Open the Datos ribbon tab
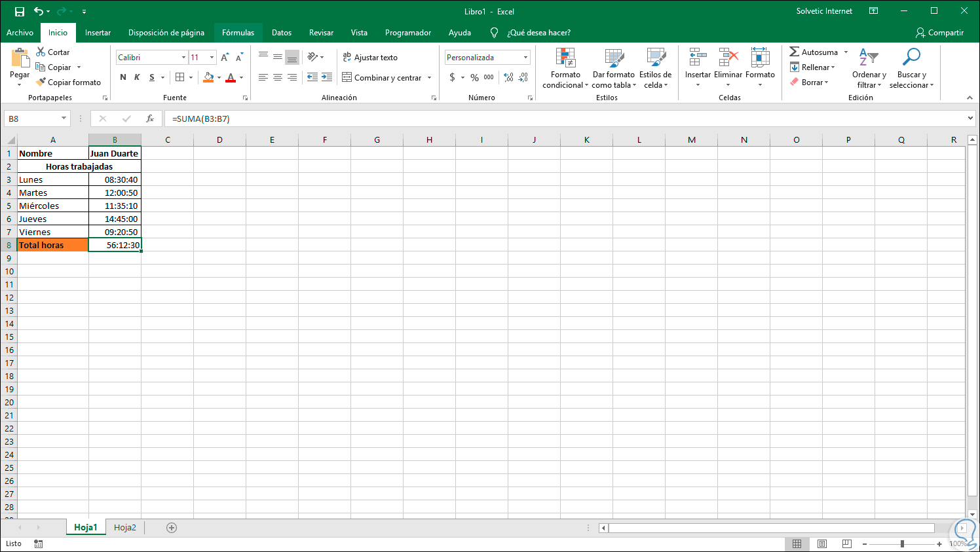The image size is (980, 552). click(282, 33)
